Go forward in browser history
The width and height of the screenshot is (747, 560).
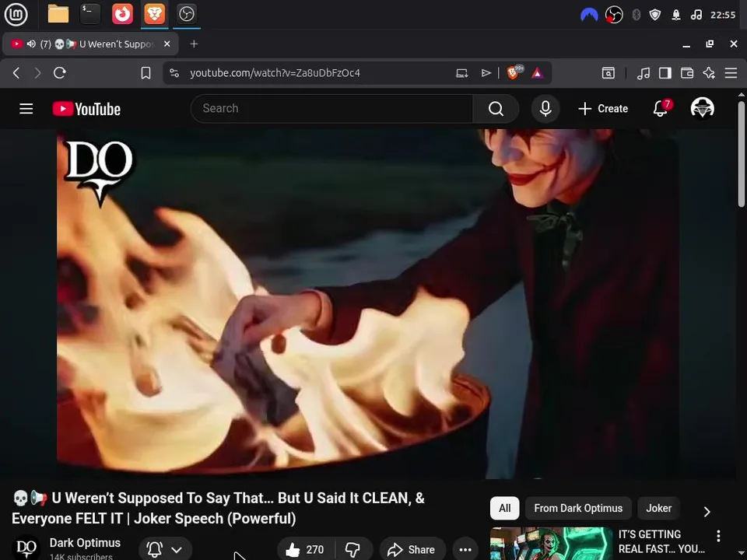[x=37, y=73]
